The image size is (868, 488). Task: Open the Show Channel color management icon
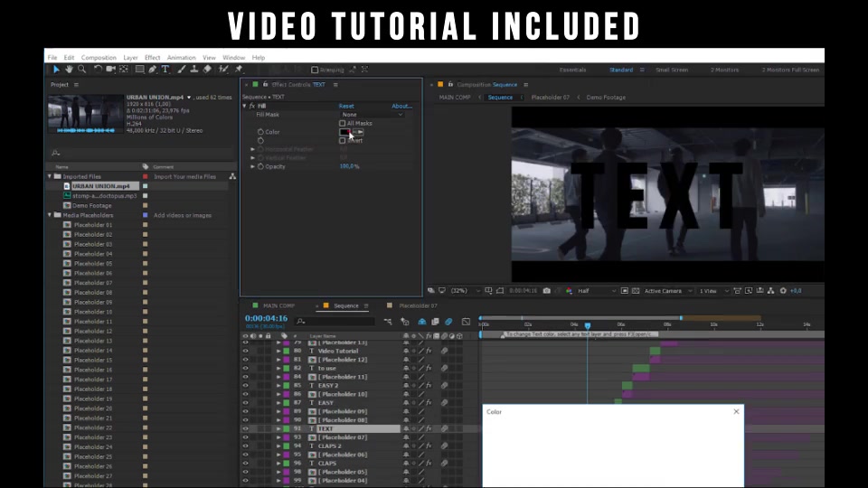click(569, 290)
